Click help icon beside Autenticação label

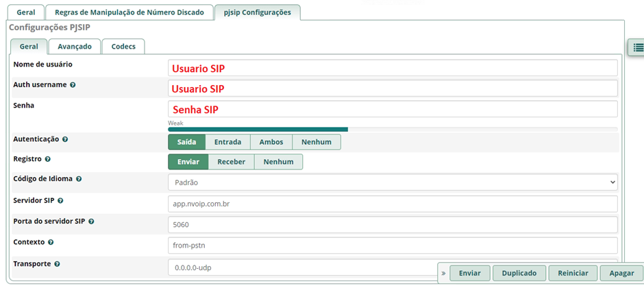pyautogui.click(x=65, y=139)
